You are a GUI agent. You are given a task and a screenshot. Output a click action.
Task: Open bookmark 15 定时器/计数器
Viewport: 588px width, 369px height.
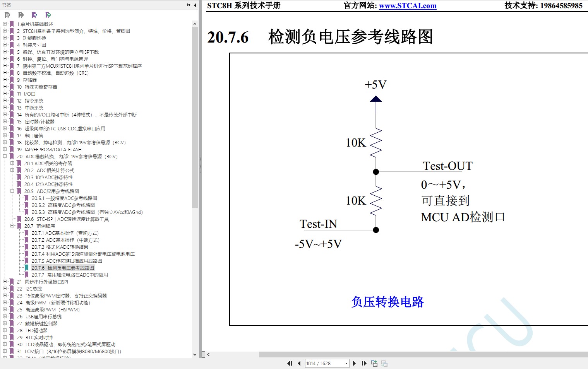pyautogui.click(x=36, y=121)
